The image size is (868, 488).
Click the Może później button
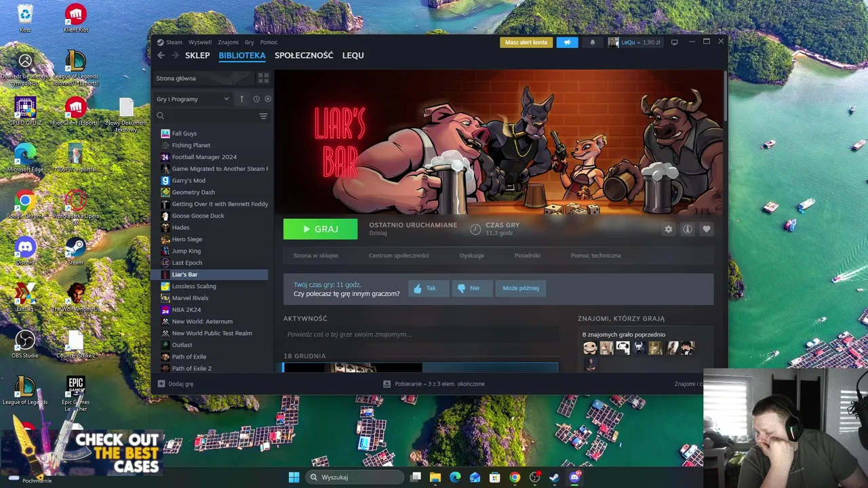(x=521, y=288)
